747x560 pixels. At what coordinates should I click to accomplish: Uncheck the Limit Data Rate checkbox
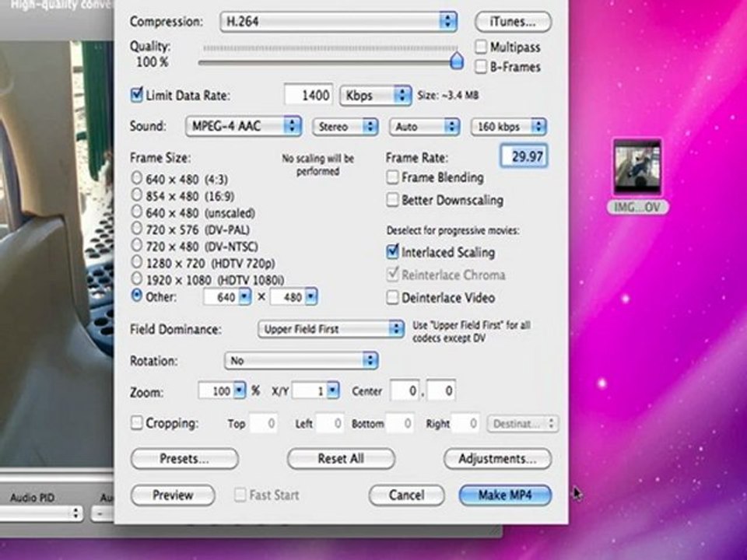pyautogui.click(x=136, y=94)
